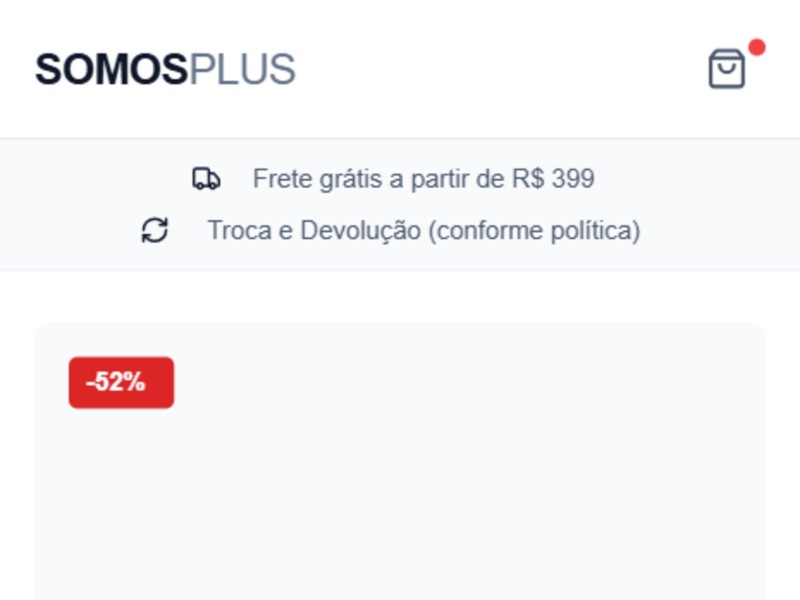Viewport: 800px width, 600px height.
Task: Open the product image card
Action: click(x=400, y=480)
